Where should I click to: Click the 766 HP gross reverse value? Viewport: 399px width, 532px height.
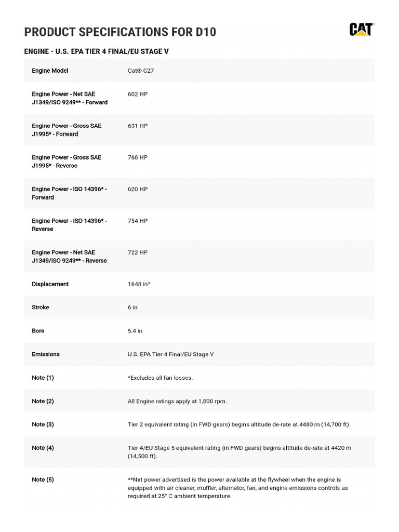138,157
